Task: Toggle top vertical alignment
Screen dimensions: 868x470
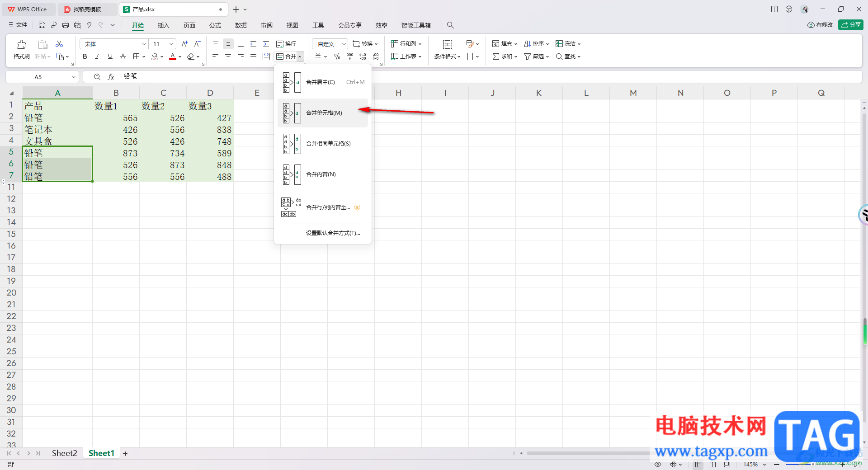Action: click(216, 44)
